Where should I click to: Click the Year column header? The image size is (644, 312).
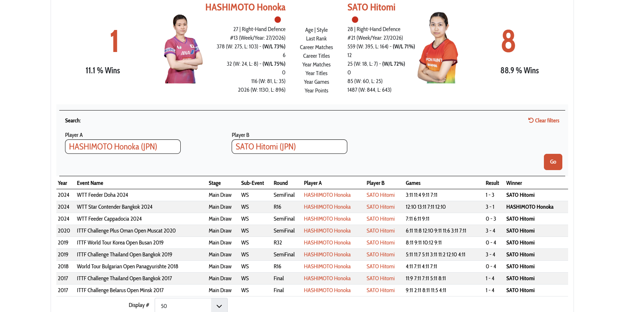(63, 183)
